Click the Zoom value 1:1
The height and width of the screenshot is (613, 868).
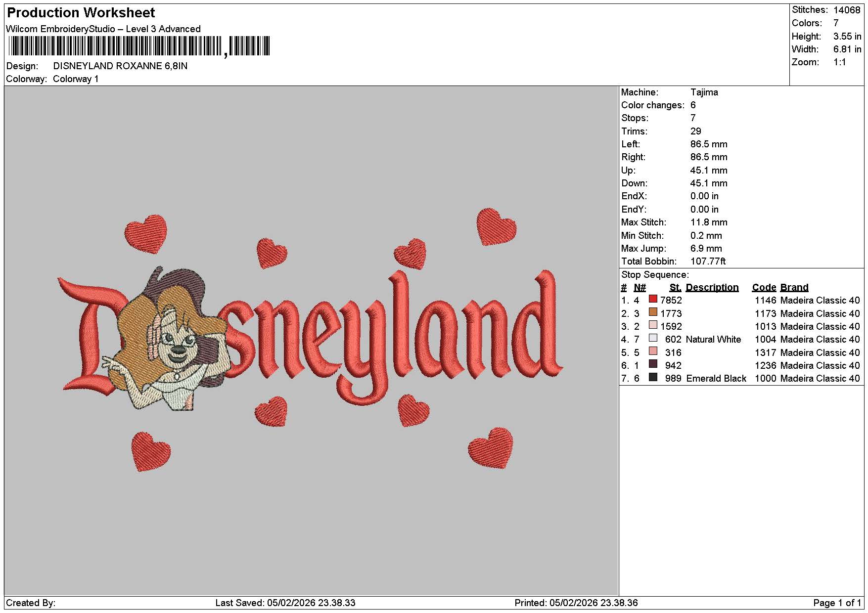click(840, 62)
